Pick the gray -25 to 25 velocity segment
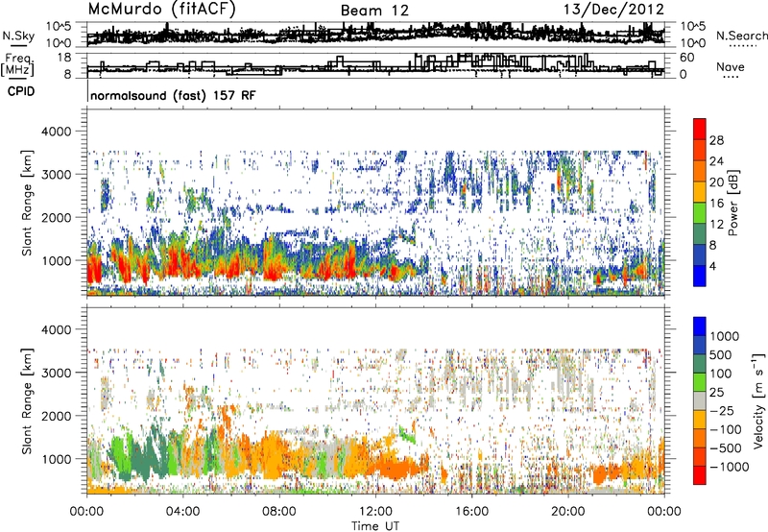The image size is (768, 532). [700, 400]
